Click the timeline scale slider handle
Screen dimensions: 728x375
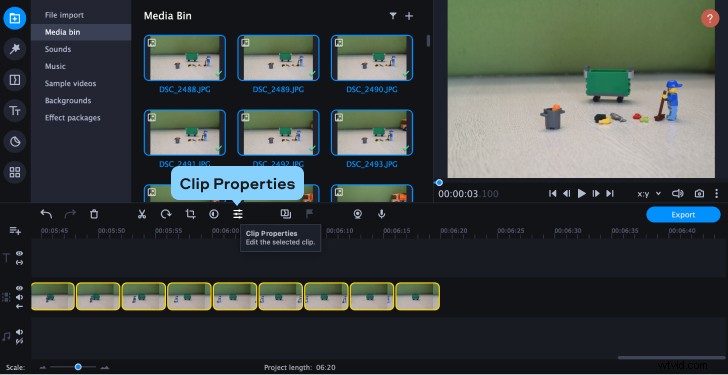coord(78,367)
